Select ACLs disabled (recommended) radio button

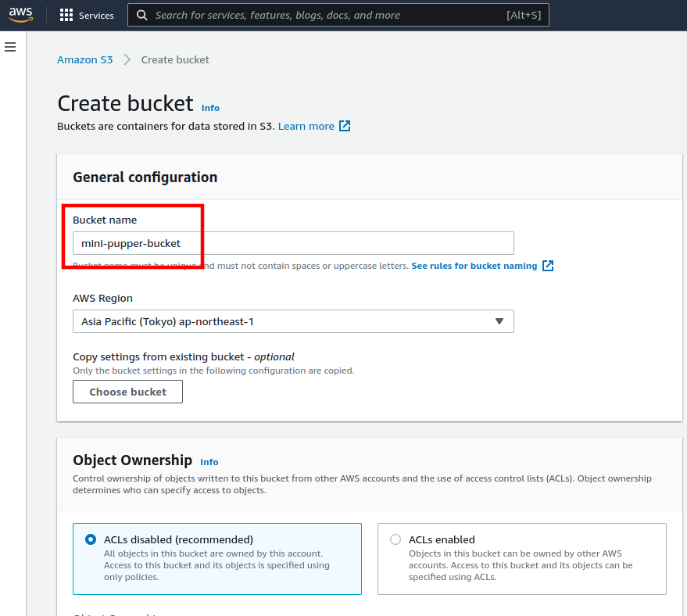tap(91, 539)
